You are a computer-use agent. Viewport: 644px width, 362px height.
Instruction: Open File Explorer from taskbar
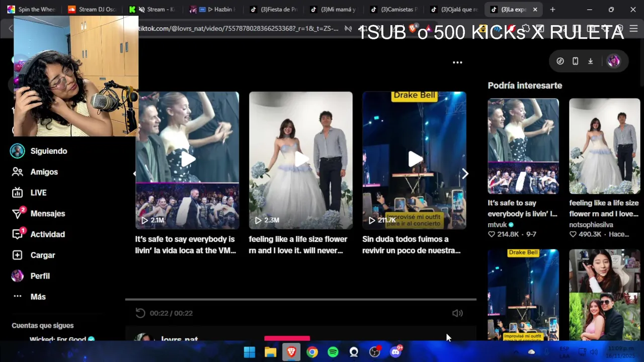[x=271, y=352]
